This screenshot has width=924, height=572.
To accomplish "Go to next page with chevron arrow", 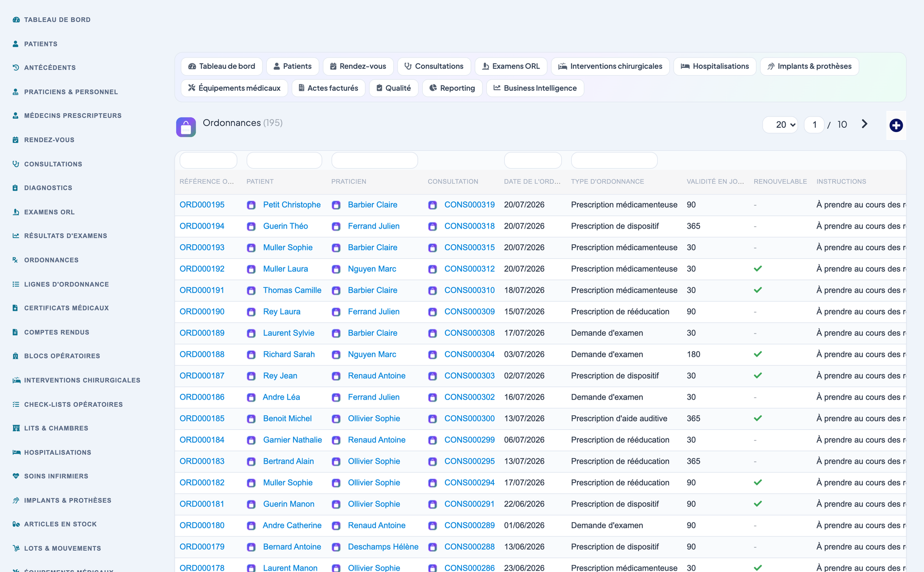I will [864, 124].
